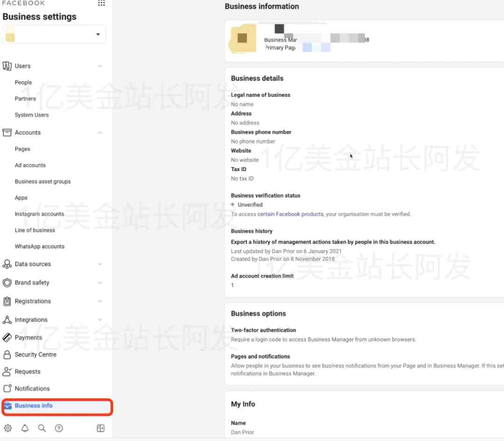Click 'No tax ID' value
504x441 pixels.
pos(242,179)
